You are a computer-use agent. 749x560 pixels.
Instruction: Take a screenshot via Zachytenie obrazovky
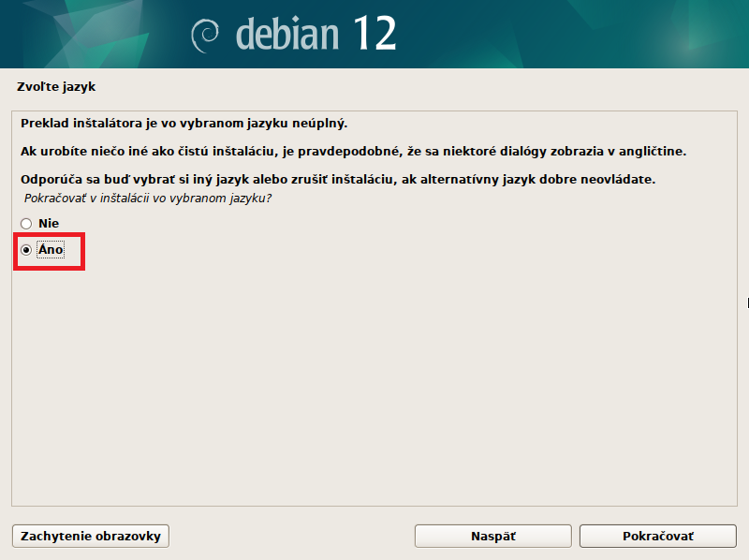(91, 536)
